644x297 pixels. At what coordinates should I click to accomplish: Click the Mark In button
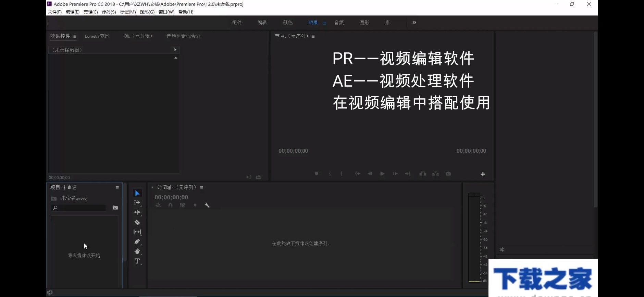click(330, 174)
